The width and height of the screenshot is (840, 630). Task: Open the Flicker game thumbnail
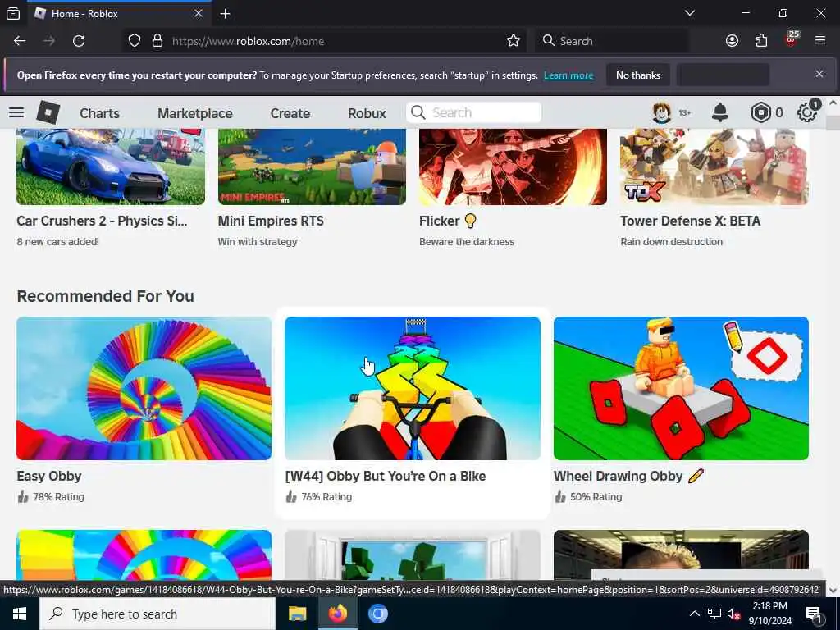pos(514,167)
